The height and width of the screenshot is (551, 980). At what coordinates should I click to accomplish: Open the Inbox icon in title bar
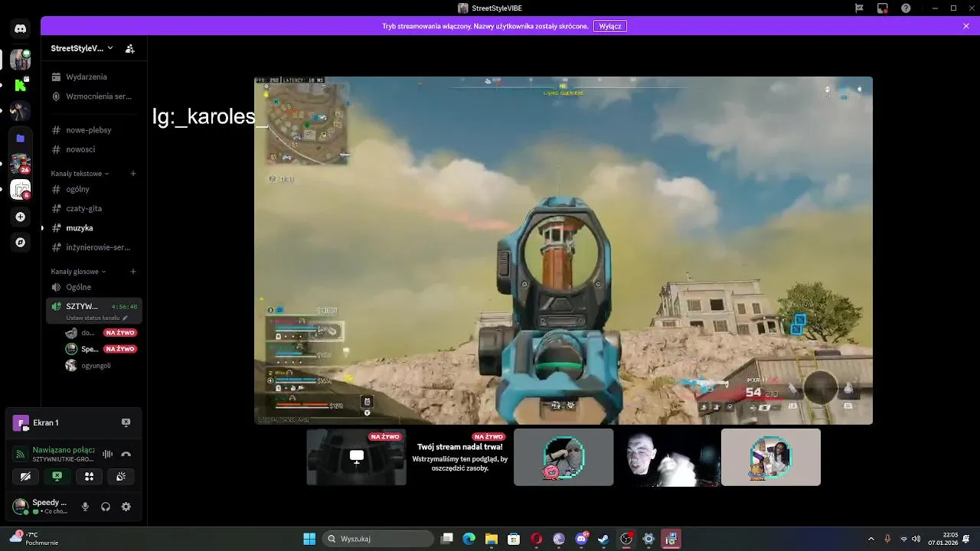click(883, 8)
